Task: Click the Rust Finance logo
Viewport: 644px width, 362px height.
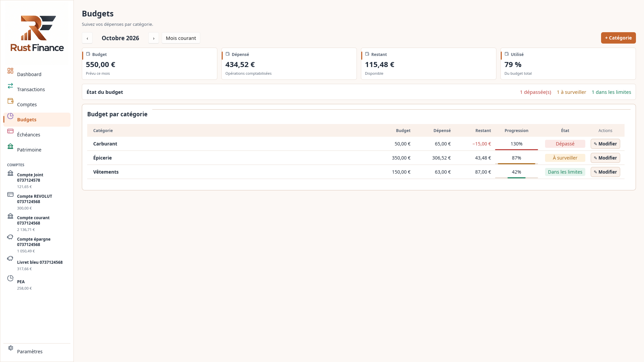Action: point(37,33)
